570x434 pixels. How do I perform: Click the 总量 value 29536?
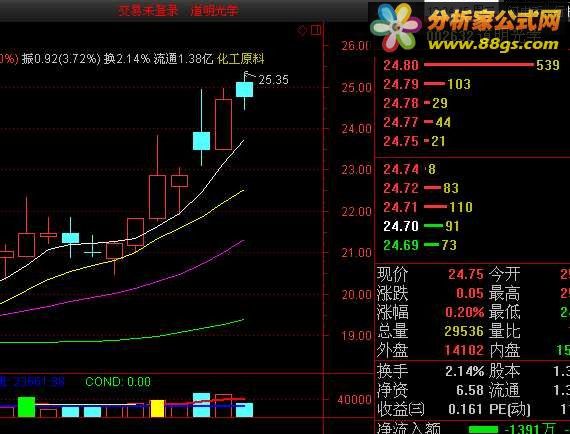(x=464, y=331)
